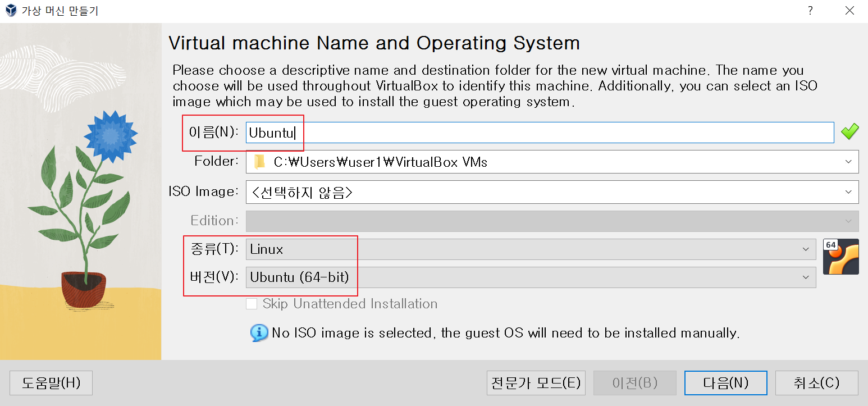Click the 버전(V): label

(x=214, y=276)
